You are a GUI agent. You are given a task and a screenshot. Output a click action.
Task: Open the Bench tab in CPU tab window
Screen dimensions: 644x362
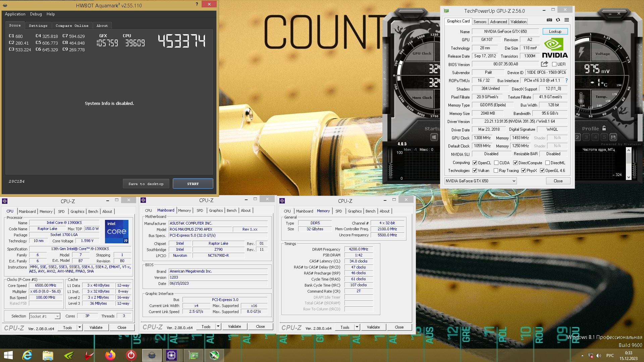pyautogui.click(x=93, y=212)
